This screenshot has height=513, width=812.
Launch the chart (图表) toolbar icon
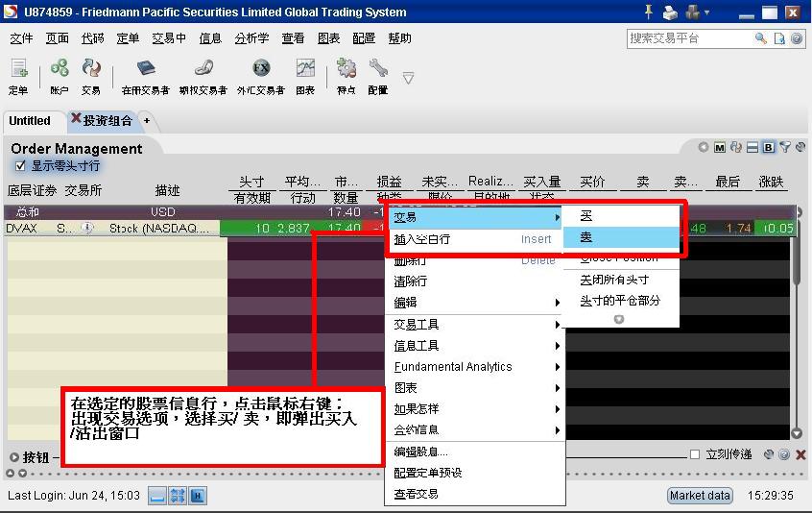point(305,69)
